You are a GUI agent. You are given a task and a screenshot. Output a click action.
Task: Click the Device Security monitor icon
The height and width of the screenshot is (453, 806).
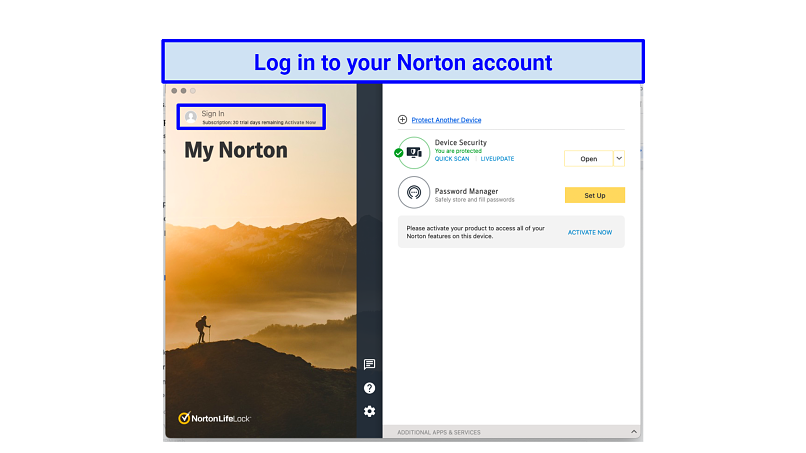[414, 152]
